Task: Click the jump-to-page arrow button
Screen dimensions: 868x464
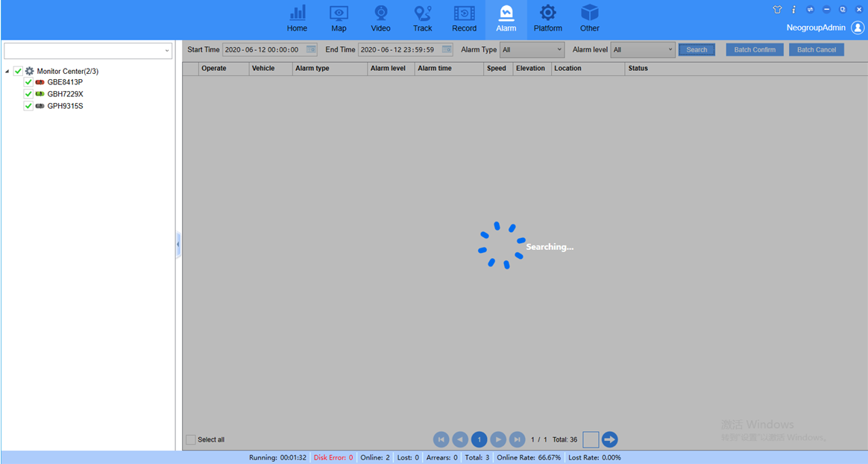Action: click(x=609, y=439)
